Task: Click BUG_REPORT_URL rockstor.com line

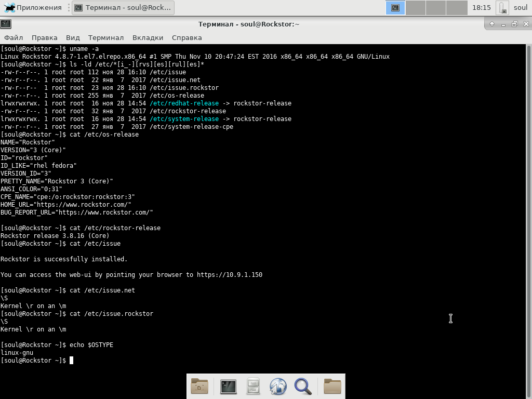Action: click(77, 212)
